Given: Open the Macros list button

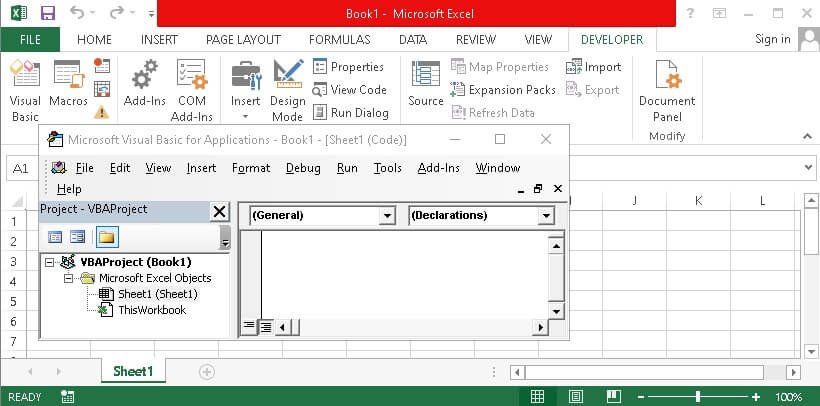Looking at the screenshot, I should 69,84.
